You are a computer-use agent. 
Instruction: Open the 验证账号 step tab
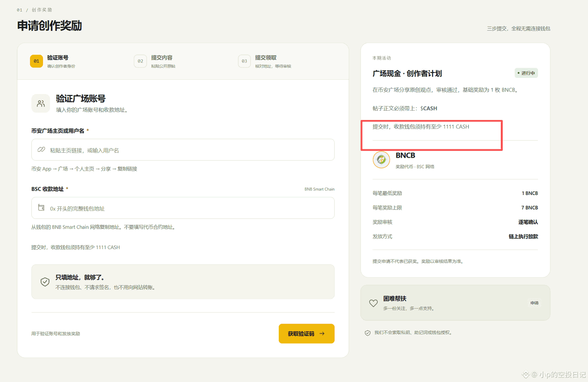54,61
